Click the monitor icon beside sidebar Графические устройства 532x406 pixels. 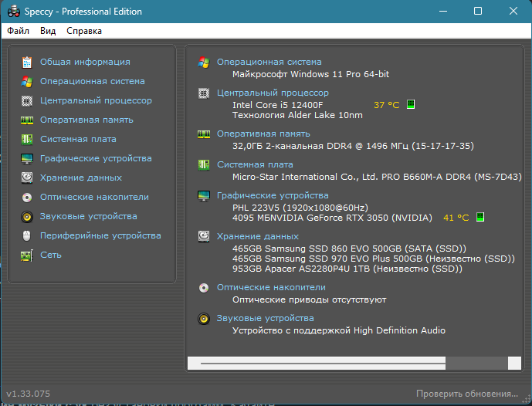pyautogui.click(x=27, y=159)
